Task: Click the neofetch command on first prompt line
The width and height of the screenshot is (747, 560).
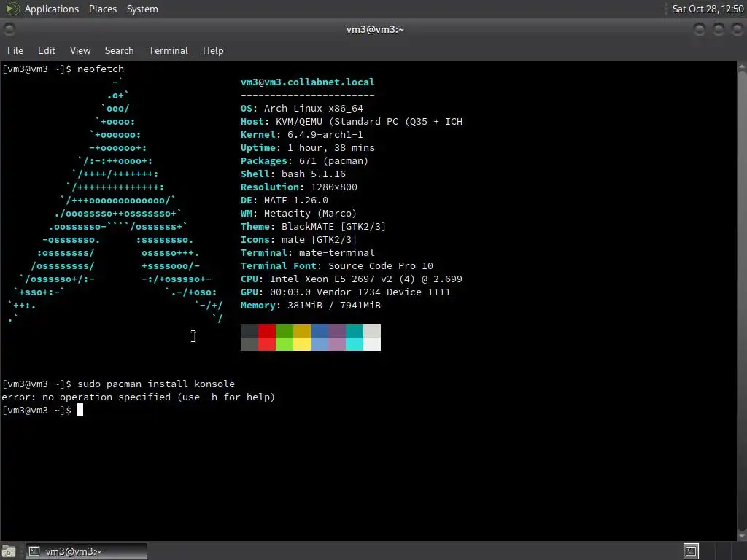Action: coord(101,69)
